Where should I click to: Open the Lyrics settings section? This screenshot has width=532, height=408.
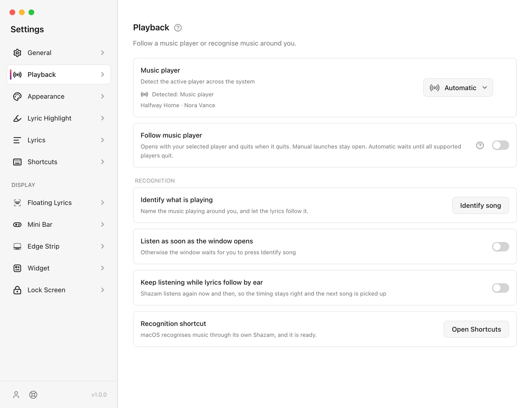[59, 140]
